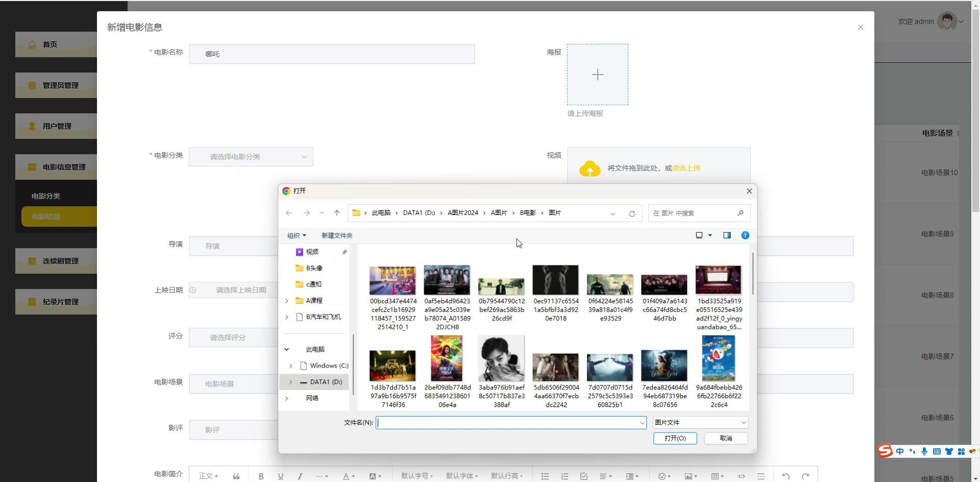Open the 图片文件 file type dropdown
Viewport: 980px width, 482px height.
700,422
